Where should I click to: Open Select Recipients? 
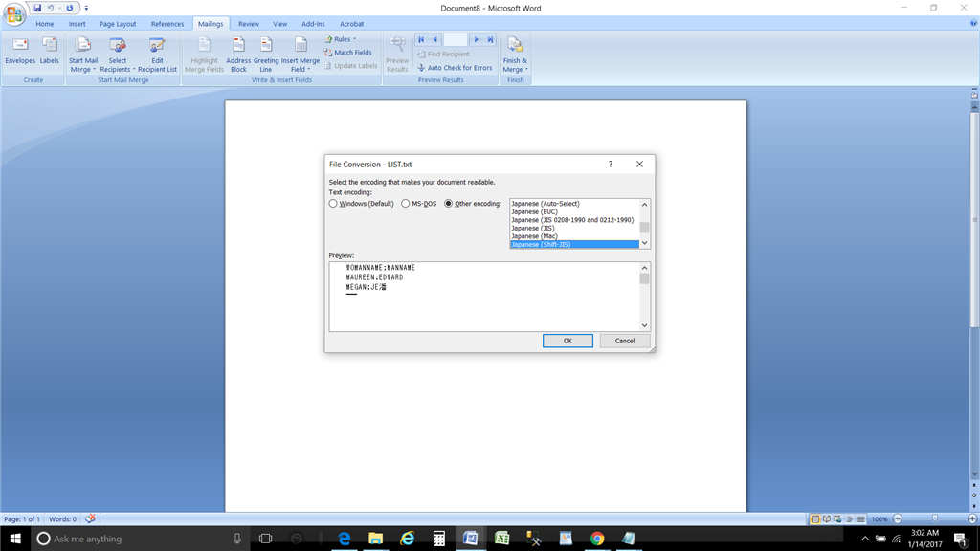coord(118,55)
